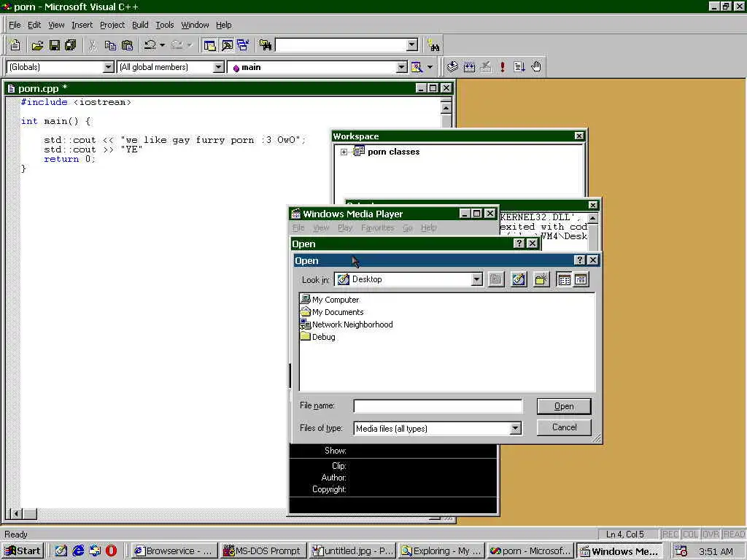This screenshot has height=560, width=747.
Task: Open the WizardBar actions dropdown arrow
Action: [x=430, y=67]
